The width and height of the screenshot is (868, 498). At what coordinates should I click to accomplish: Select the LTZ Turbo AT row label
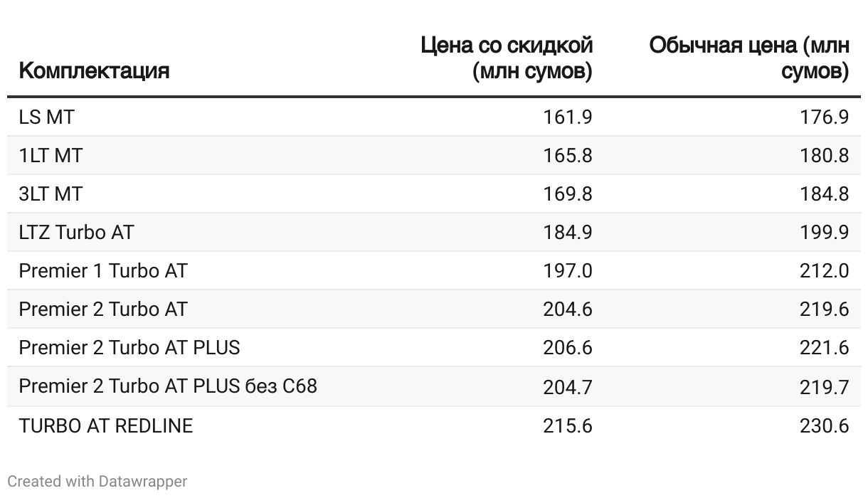click(x=76, y=232)
